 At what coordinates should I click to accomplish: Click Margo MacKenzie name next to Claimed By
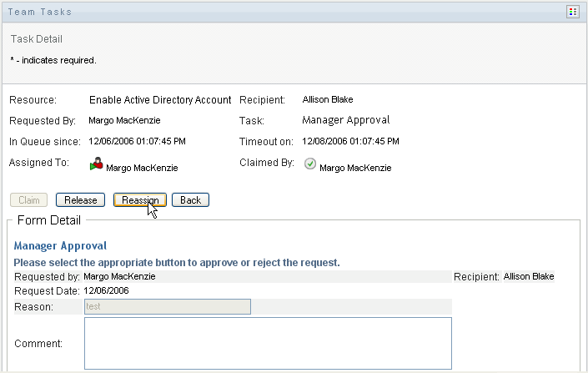click(x=355, y=168)
